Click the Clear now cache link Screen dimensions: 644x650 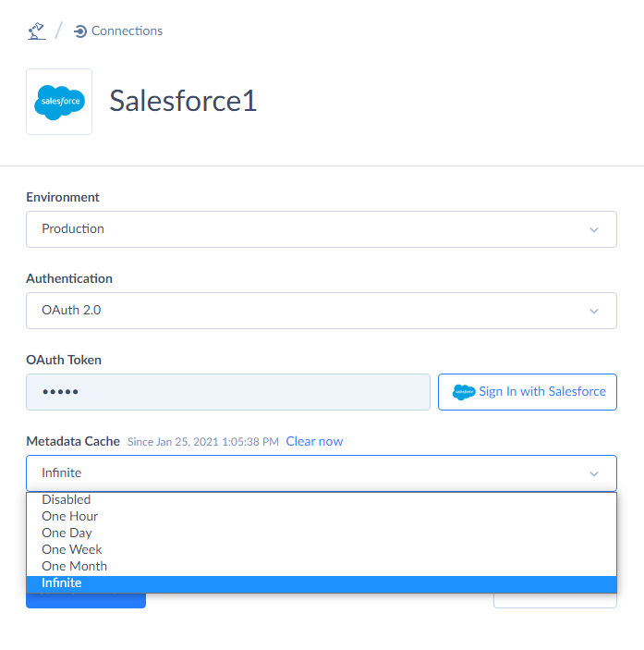tap(314, 441)
